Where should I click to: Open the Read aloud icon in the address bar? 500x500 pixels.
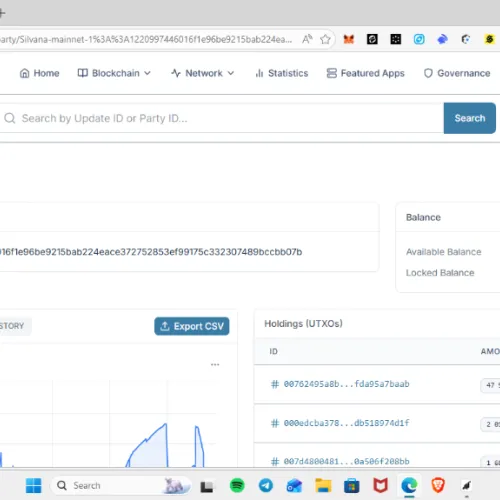coord(307,39)
